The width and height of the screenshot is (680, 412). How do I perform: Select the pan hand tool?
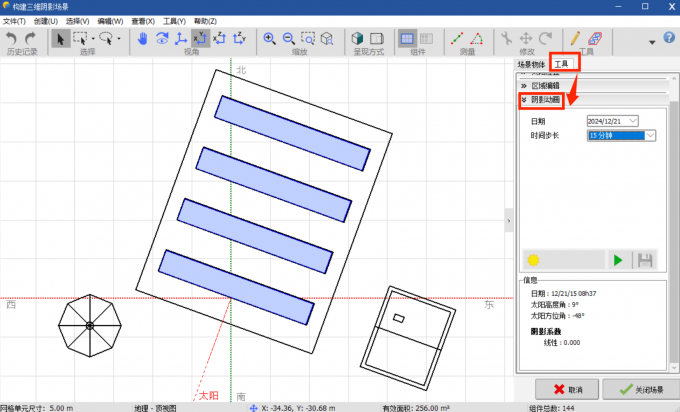pos(142,38)
